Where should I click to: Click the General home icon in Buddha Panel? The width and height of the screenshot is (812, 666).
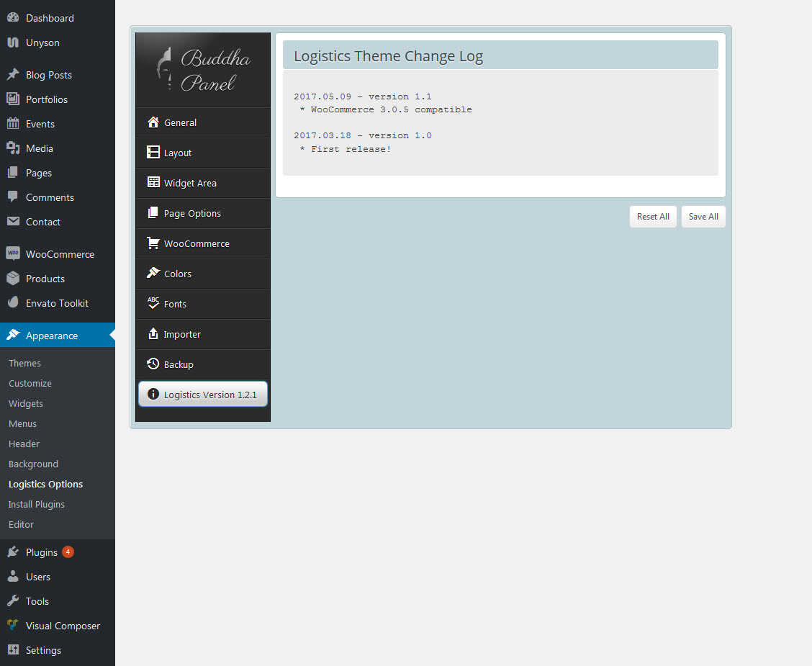(x=153, y=122)
